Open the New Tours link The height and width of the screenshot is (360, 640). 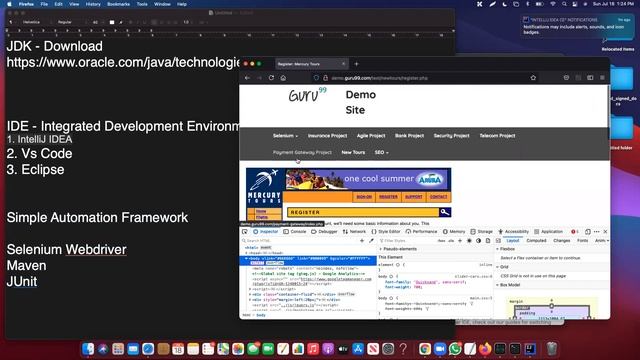point(353,152)
